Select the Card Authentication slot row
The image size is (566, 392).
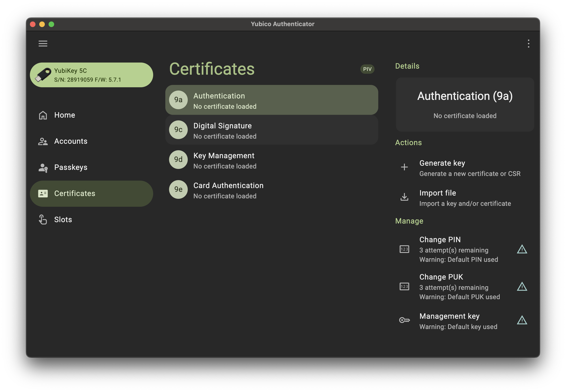tap(272, 190)
